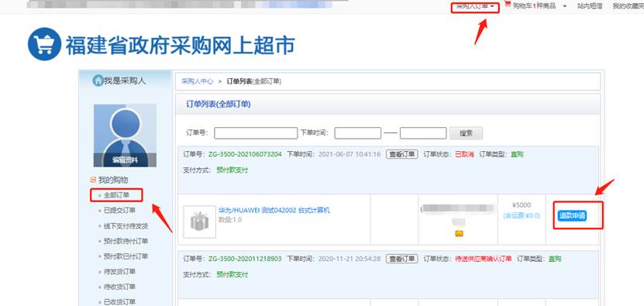
Task: Select 待发货订单 in sidebar
Action: click(x=119, y=271)
